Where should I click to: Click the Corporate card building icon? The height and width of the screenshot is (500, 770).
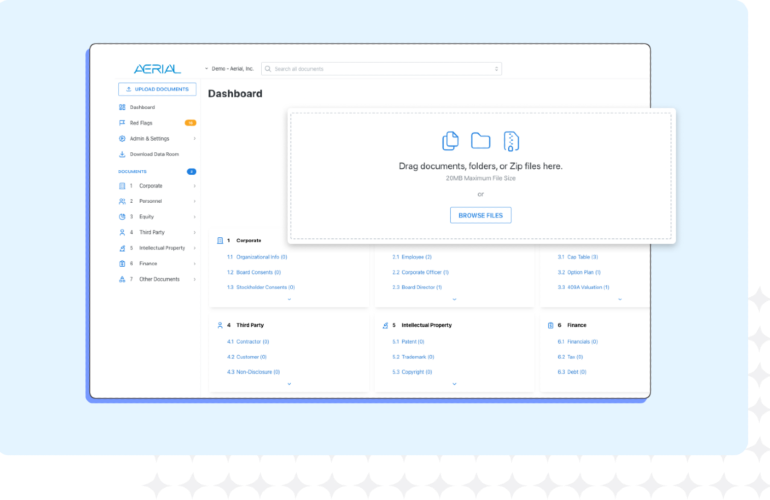[220, 241]
